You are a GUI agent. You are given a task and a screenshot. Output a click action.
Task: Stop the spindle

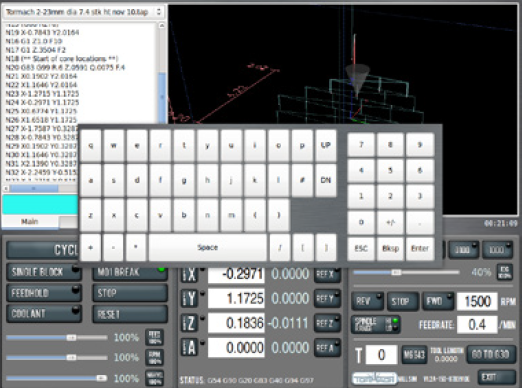[402, 301]
